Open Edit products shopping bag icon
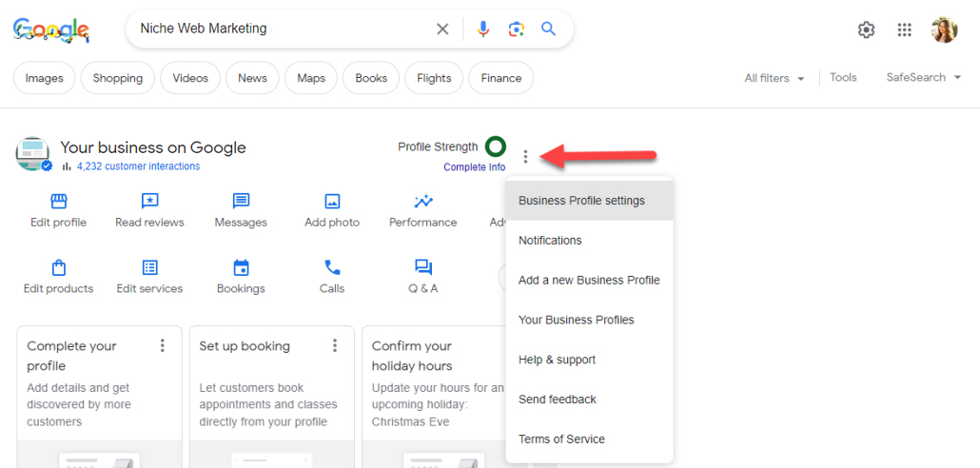980x468 pixels. (x=58, y=268)
